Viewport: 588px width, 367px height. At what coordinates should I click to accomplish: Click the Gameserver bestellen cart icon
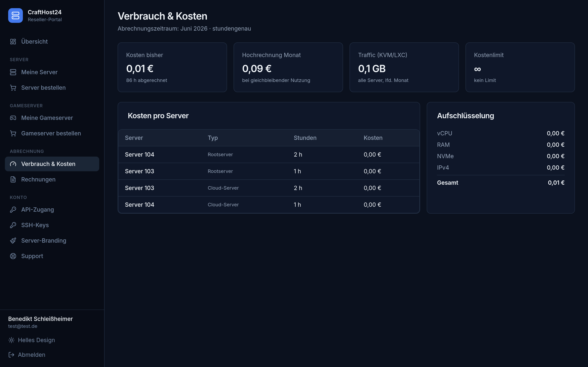coord(13,133)
